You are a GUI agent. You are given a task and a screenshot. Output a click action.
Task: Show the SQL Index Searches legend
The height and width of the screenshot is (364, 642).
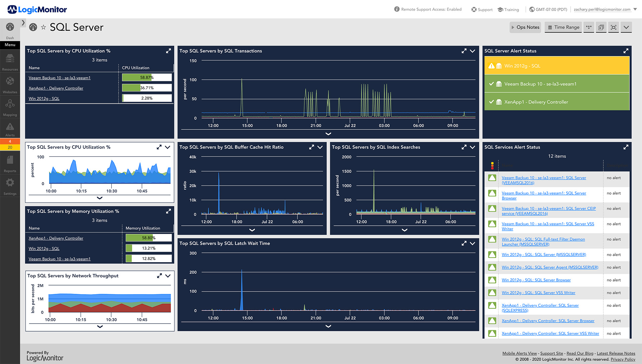click(x=405, y=230)
